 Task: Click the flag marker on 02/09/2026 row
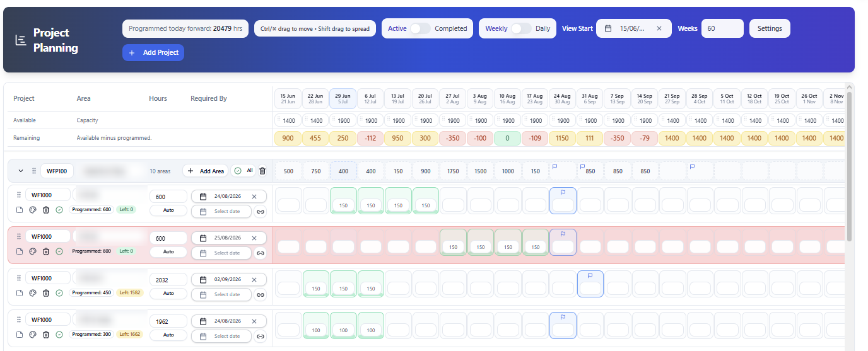pos(590,275)
